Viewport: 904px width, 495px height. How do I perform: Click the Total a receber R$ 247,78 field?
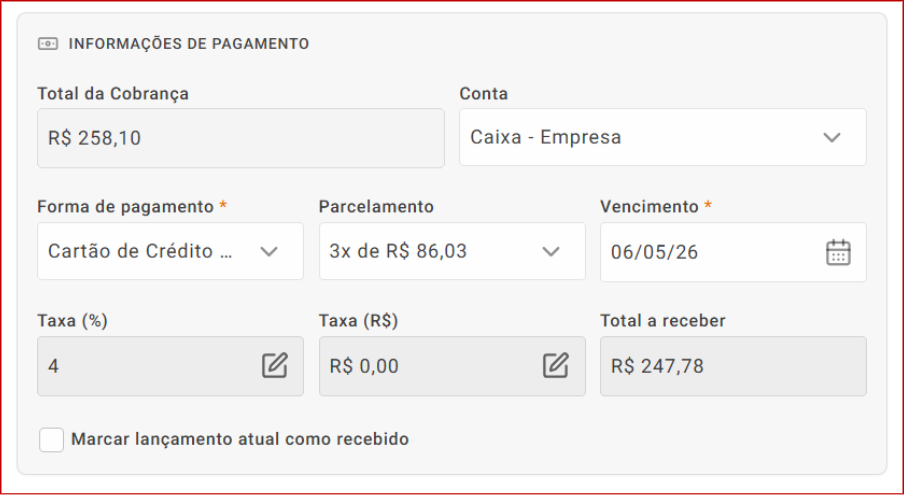coord(733,366)
